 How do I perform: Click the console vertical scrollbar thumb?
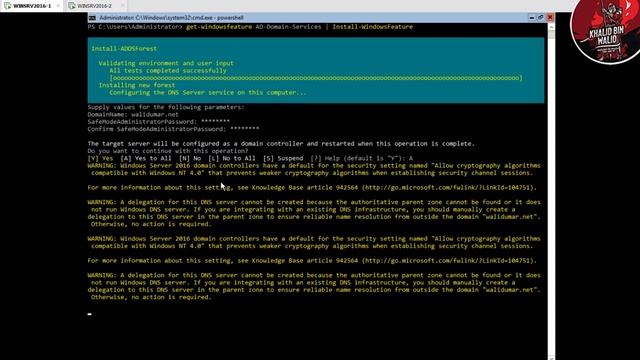(x=551, y=35)
